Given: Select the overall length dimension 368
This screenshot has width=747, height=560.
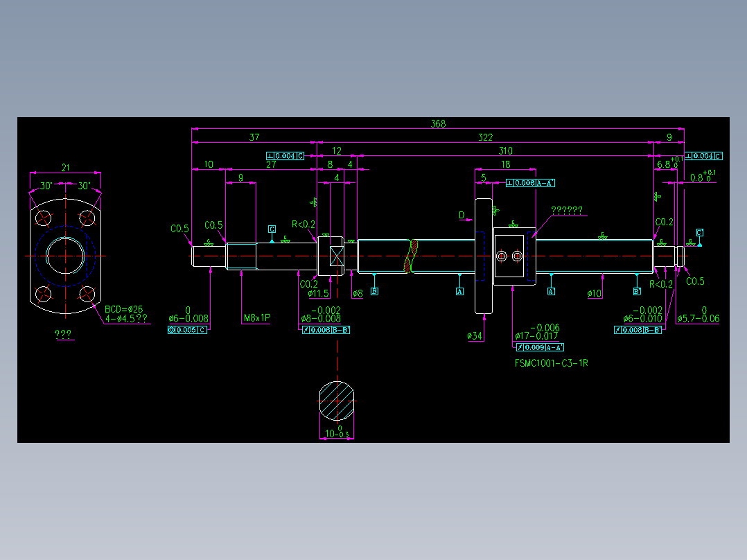Looking at the screenshot, I should coord(438,123).
